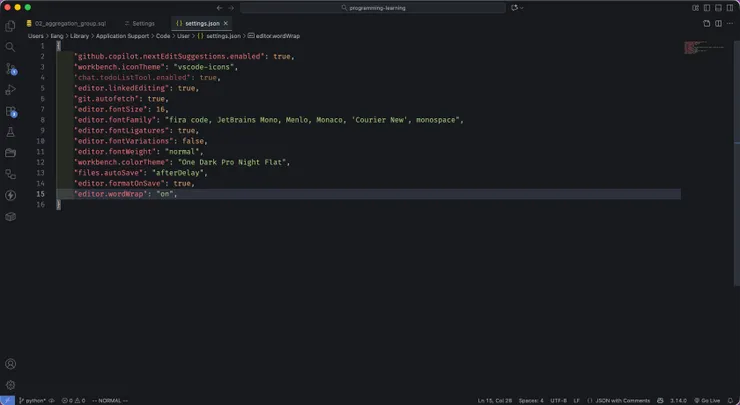Open the Run and Debug view
The height and width of the screenshot is (405, 740).
[10, 90]
